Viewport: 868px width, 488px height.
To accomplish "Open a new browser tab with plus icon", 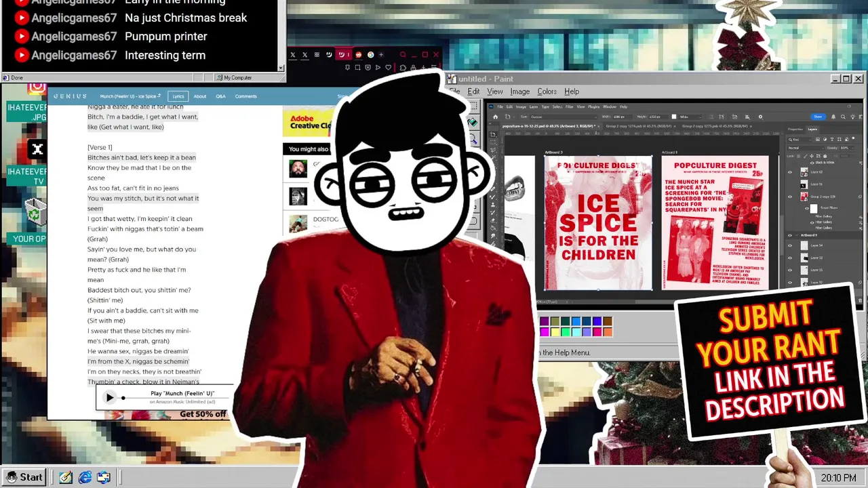I will coord(381,55).
